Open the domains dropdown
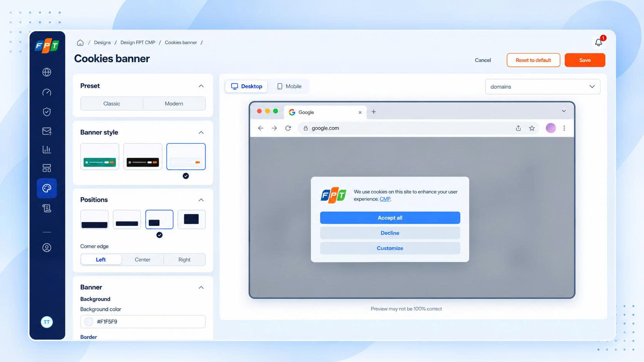The image size is (644, 362). click(x=543, y=87)
